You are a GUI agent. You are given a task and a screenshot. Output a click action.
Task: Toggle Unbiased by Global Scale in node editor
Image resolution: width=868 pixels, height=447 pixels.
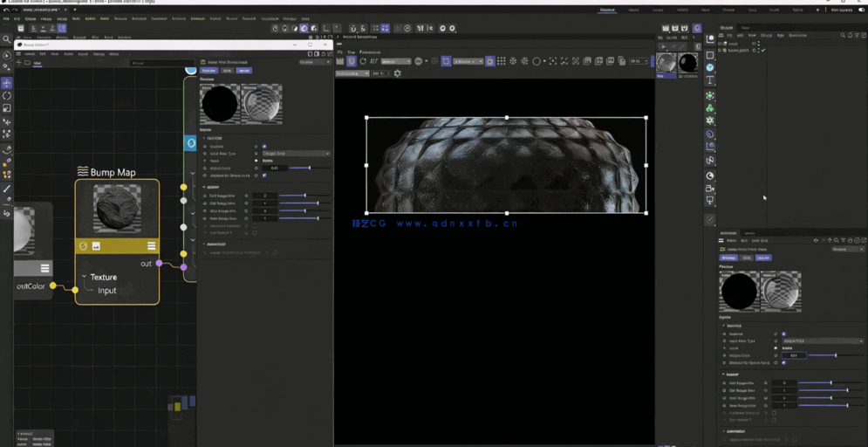point(264,175)
